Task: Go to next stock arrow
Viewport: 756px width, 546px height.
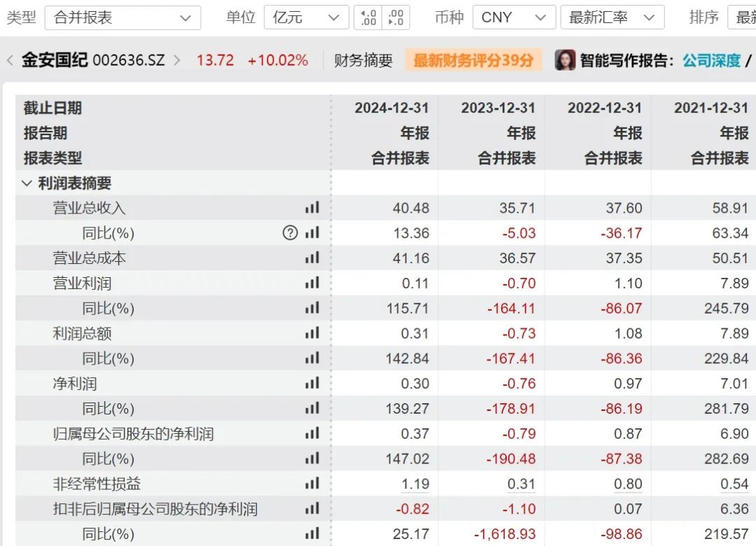Action: click(177, 60)
